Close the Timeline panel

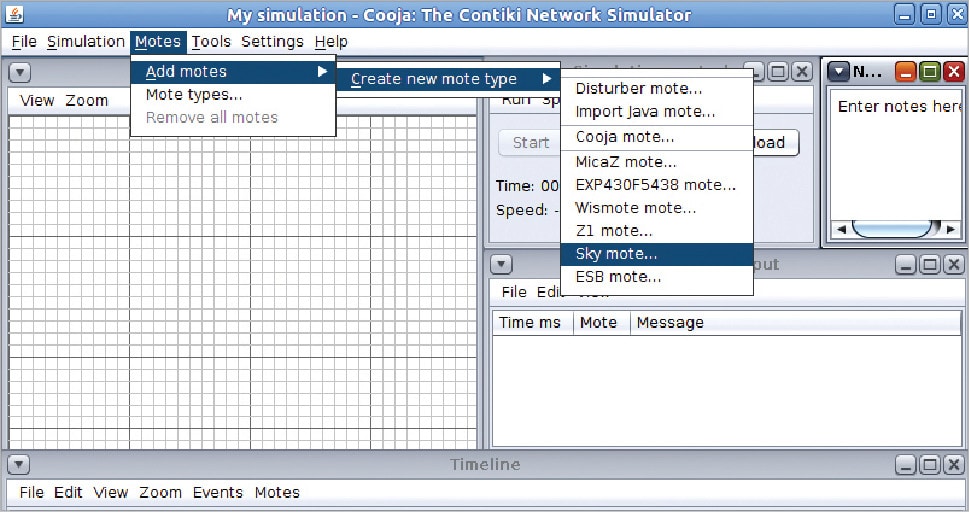pyautogui.click(x=954, y=464)
